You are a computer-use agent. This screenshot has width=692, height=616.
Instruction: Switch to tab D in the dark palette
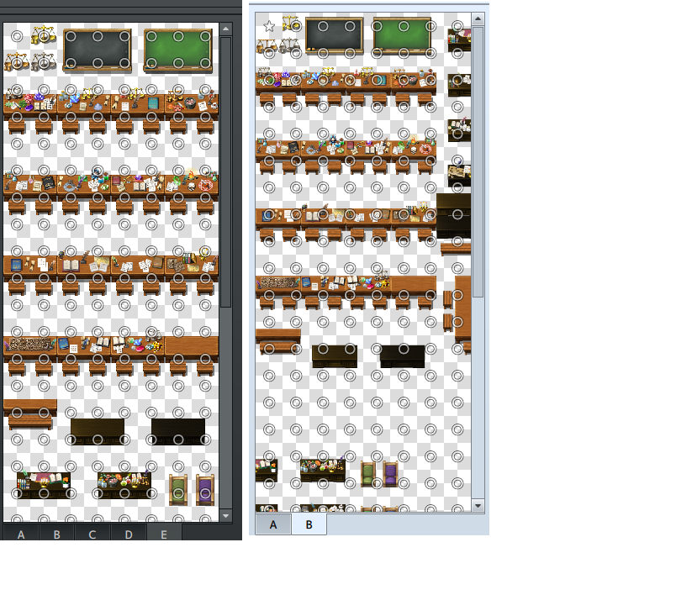[129, 534]
